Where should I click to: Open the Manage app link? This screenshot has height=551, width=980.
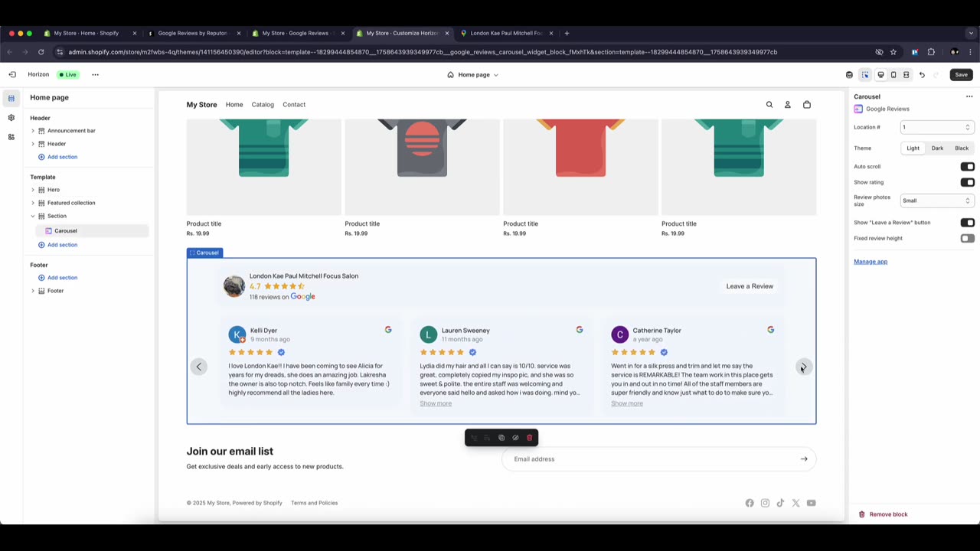(x=871, y=262)
